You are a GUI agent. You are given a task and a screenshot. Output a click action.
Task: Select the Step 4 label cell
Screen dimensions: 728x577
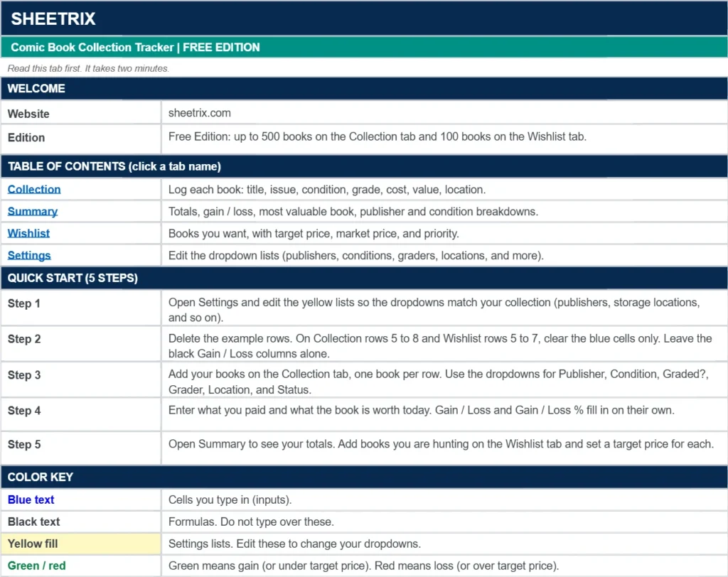[81, 414]
